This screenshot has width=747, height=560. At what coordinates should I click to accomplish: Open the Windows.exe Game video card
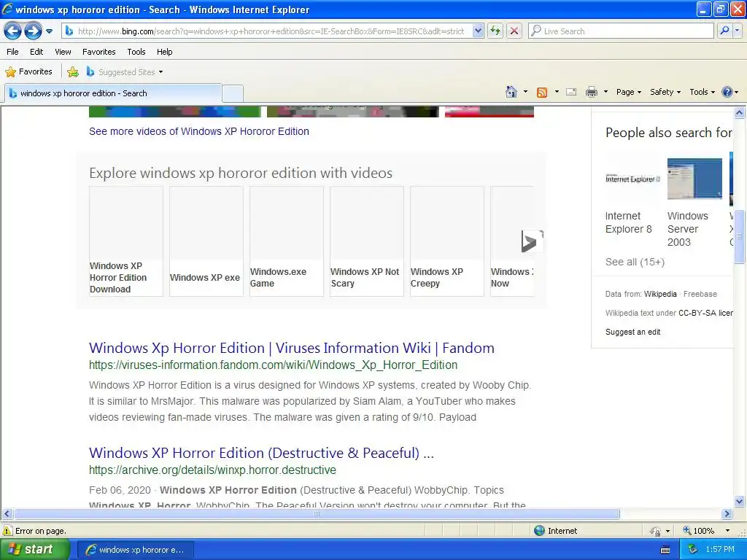pyautogui.click(x=286, y=241)
